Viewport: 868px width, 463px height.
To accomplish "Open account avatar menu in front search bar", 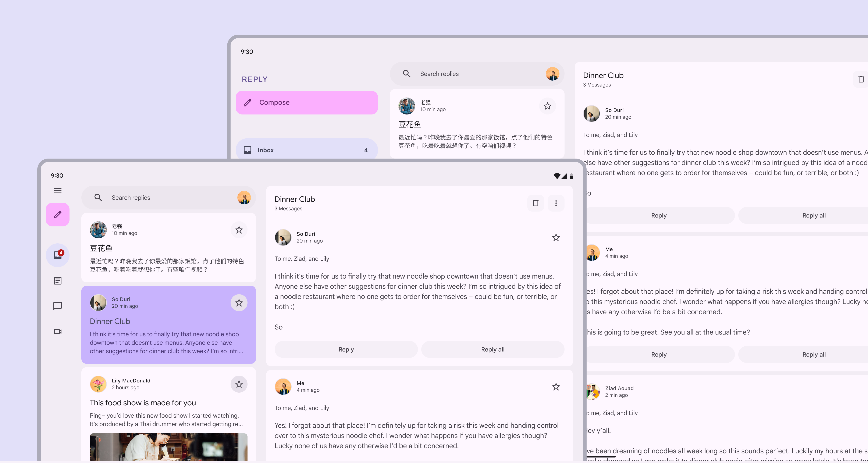I will tap(244, 197).
